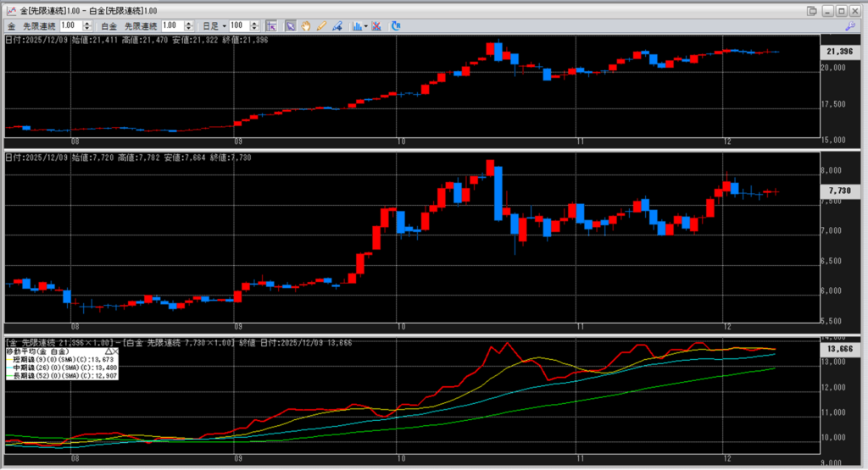The height and width of the screenshot is (470, 868).
Task: Click the bar count 100 input field
Action: 239,26
